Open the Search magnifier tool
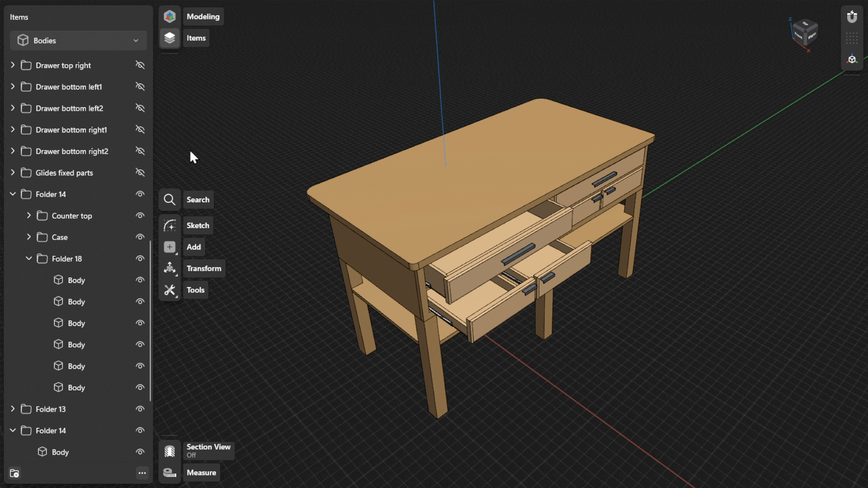 (170, 200)
